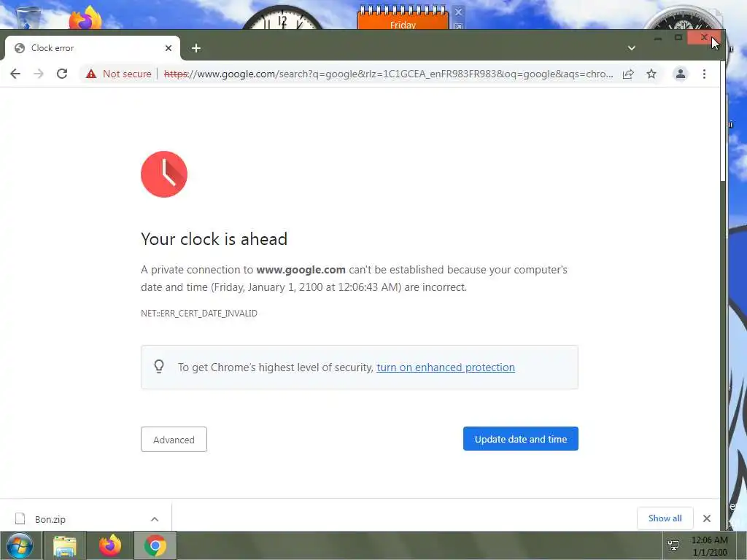Expand the Bon.zip download options chevron

pos(155,519)
